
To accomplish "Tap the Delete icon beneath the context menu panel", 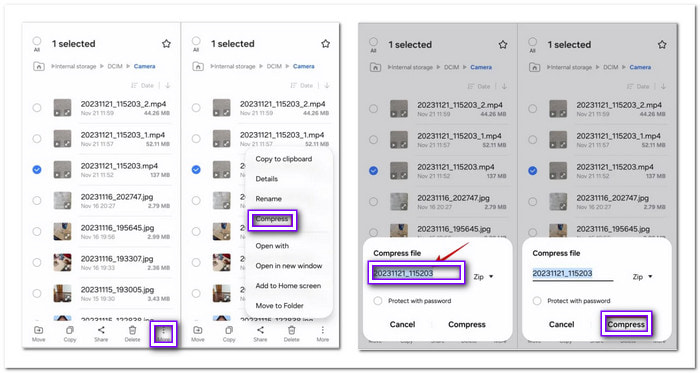I will (292, 333).
